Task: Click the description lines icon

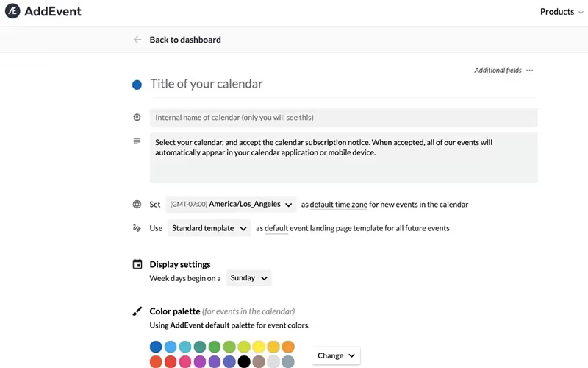Action: [x=137, y=141]
